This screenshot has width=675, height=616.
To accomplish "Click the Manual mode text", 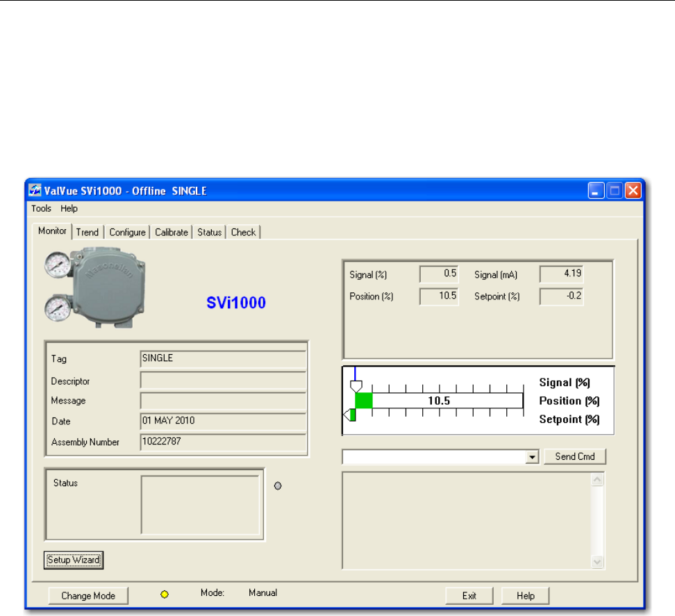I will [263, 593].
